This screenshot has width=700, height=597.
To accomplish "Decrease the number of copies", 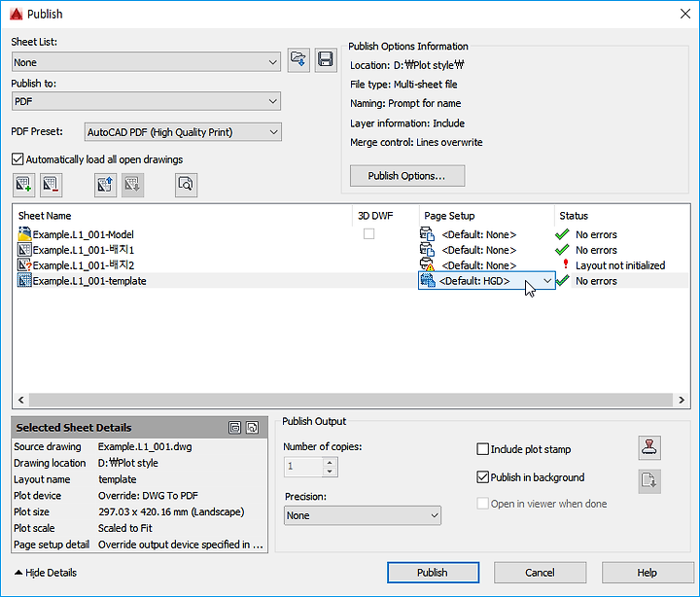I will coord(330,471).
